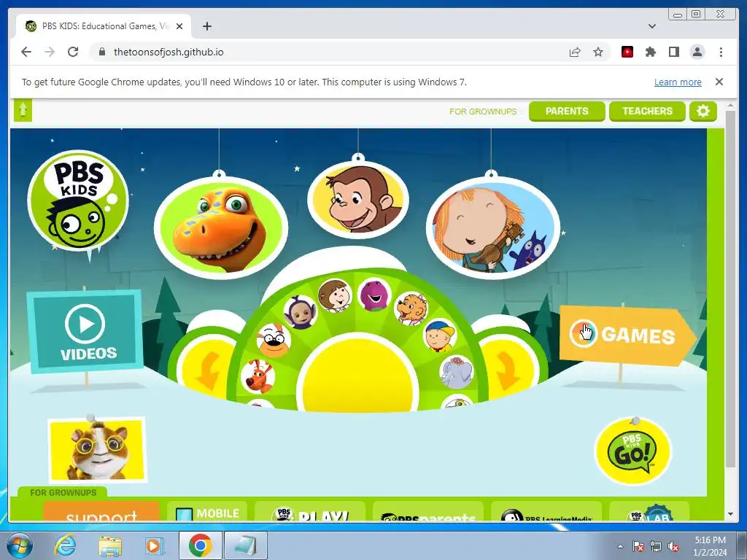Open the Windows Start menu
Image resolution: width=747 pixels, height=560 pixels.
pyautogui.click(x=20, y=545)
